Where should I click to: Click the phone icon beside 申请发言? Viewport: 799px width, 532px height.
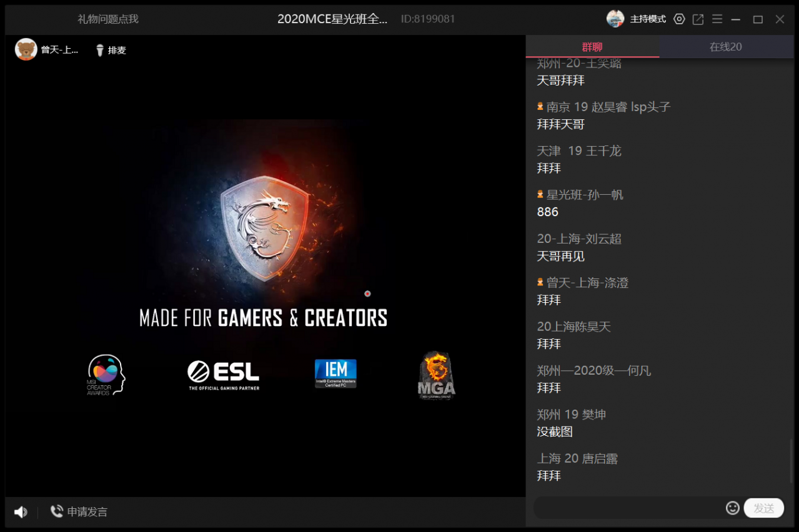[57, 511]
